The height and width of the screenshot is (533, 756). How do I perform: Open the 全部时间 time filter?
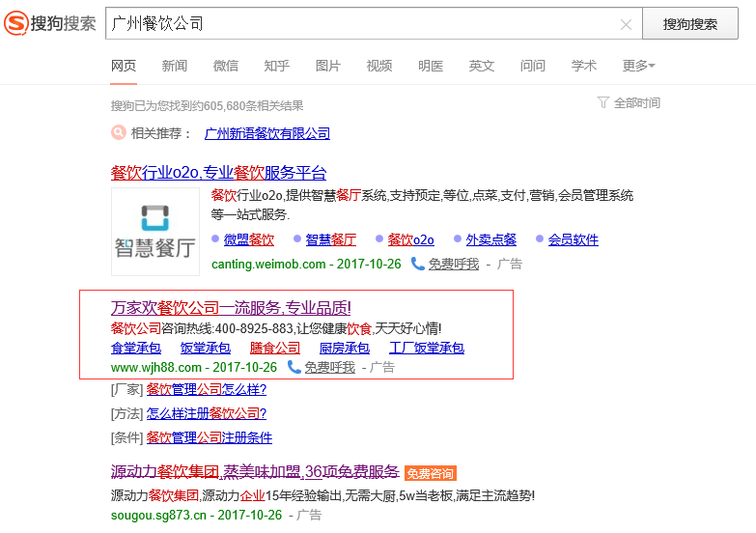tap(630, 102)
